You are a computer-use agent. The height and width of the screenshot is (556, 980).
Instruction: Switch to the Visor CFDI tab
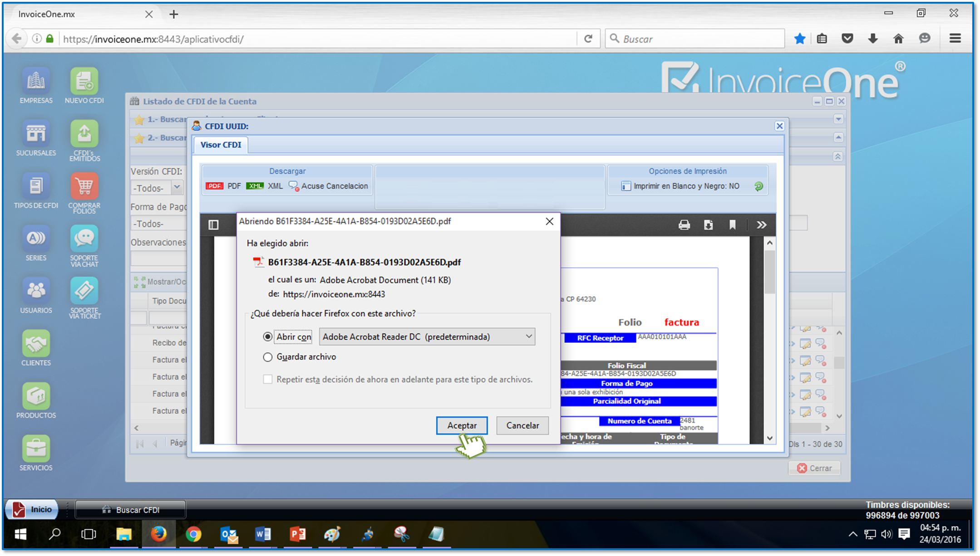pos(221,145)
